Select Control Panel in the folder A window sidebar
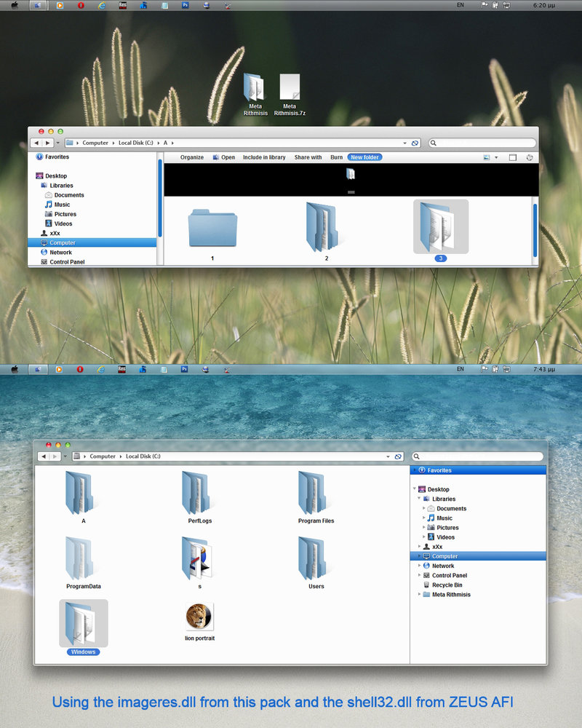The width and height of the screenshot is (582, 728). point(63,262)
